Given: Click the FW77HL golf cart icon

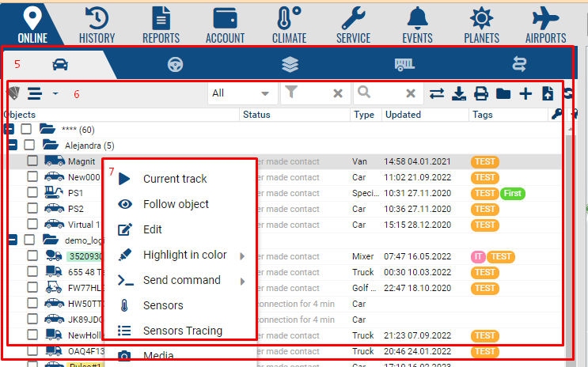Looking at the screenshot, I should point(54,287).
